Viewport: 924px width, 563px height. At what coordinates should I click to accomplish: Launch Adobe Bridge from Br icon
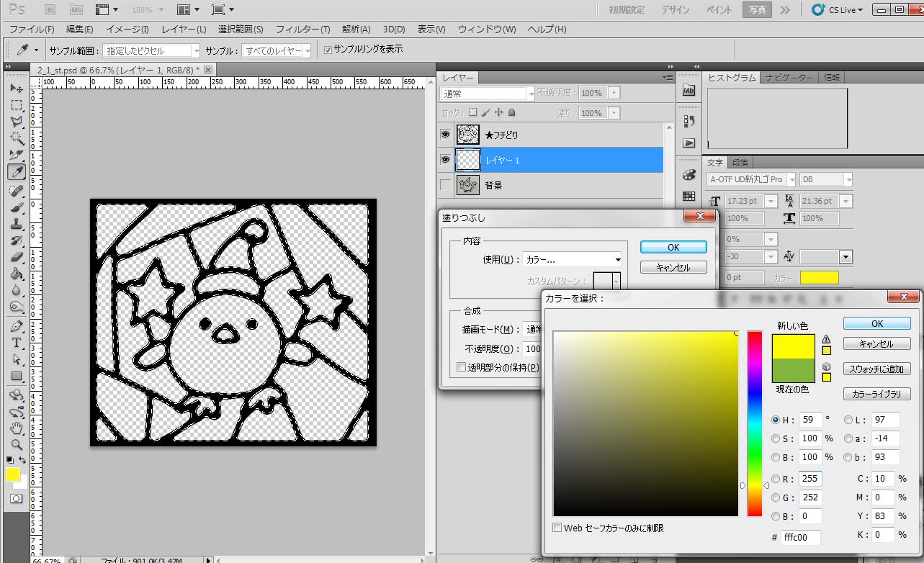pyautogui.click(x=50, y=9)
